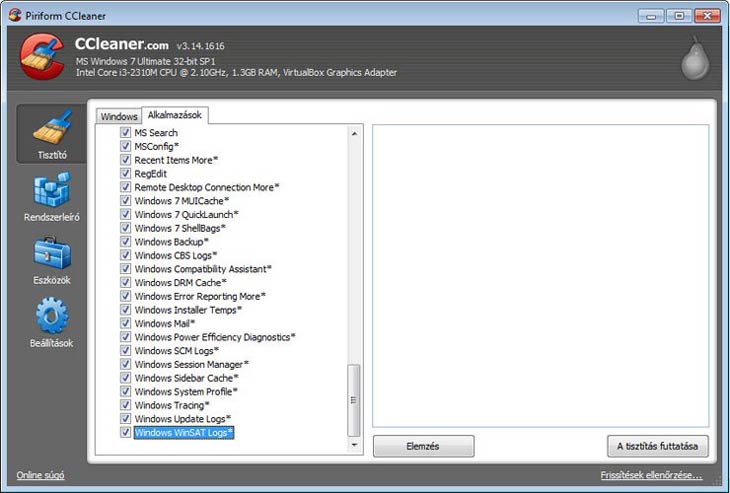Toggle Windows Backup checkbox
Screen dimensions: 730x493
click(x=125, y=241)
